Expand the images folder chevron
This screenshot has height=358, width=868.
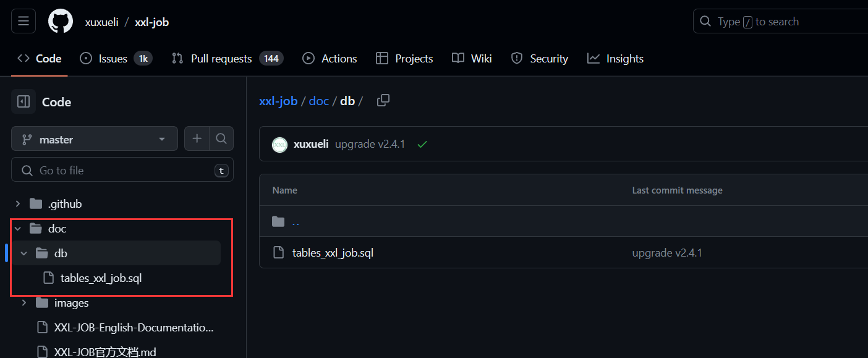tap(24, 303)
